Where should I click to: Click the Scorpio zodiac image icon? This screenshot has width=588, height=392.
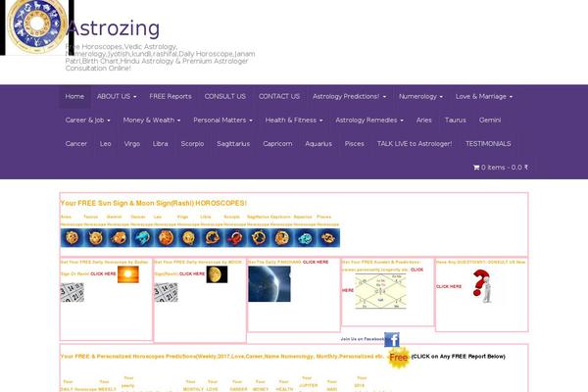tap(235, 237)
